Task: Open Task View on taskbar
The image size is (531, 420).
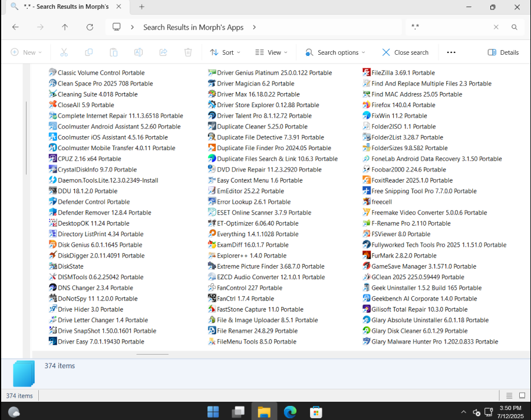Action: pos(238,412)
